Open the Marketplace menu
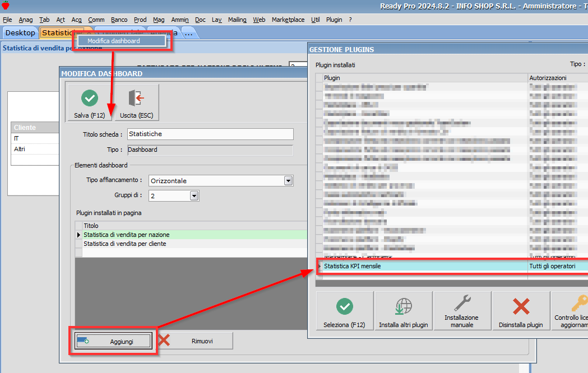The height and width of the screenshot is (373, 588). (288, 20)
